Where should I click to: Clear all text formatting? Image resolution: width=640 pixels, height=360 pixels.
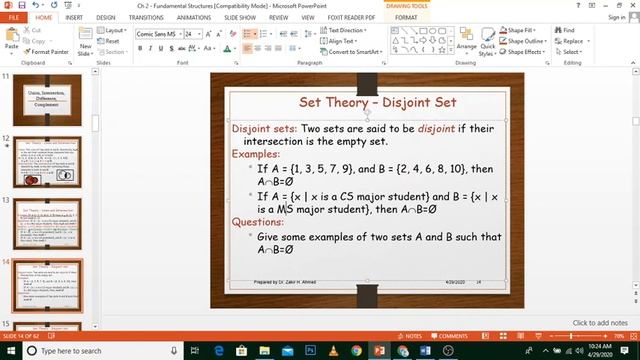click(x=233, y=34)
